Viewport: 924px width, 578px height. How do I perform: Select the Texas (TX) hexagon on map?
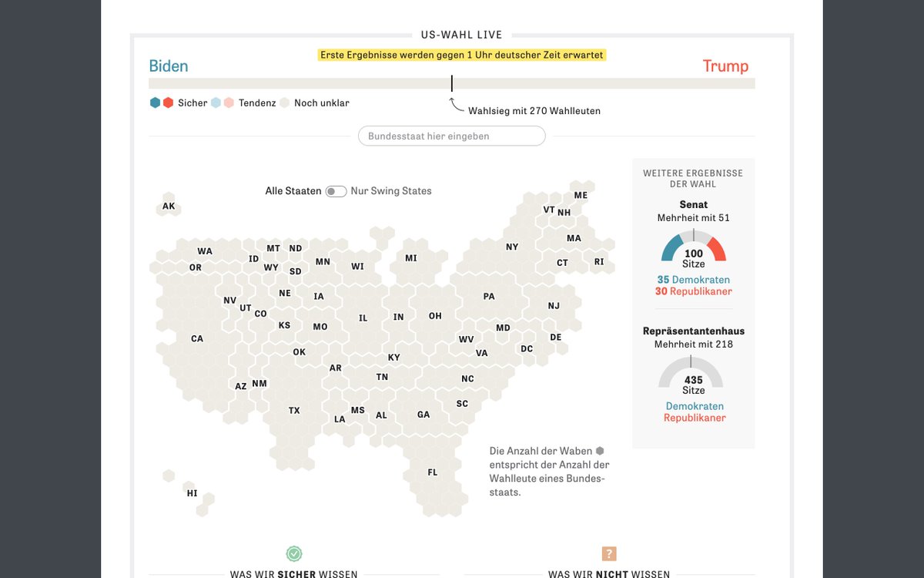(294, 411)
